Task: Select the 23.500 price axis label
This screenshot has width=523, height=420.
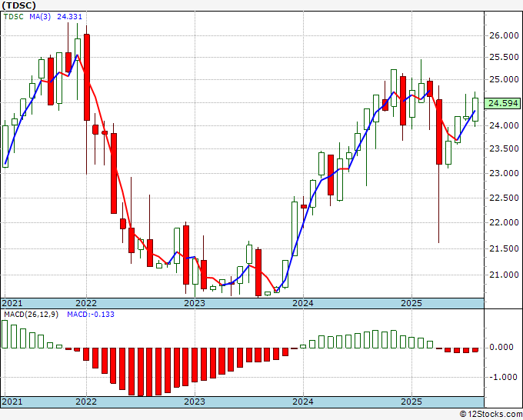Action: [504, 148]
